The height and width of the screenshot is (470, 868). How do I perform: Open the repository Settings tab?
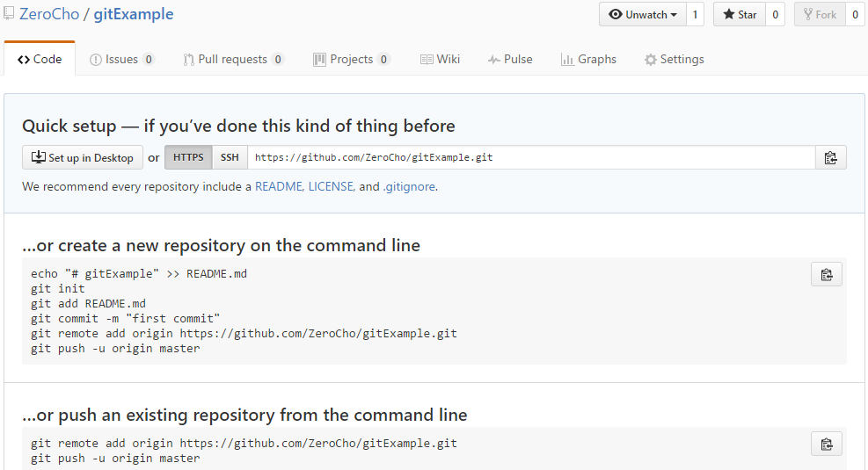coord(675,59)
